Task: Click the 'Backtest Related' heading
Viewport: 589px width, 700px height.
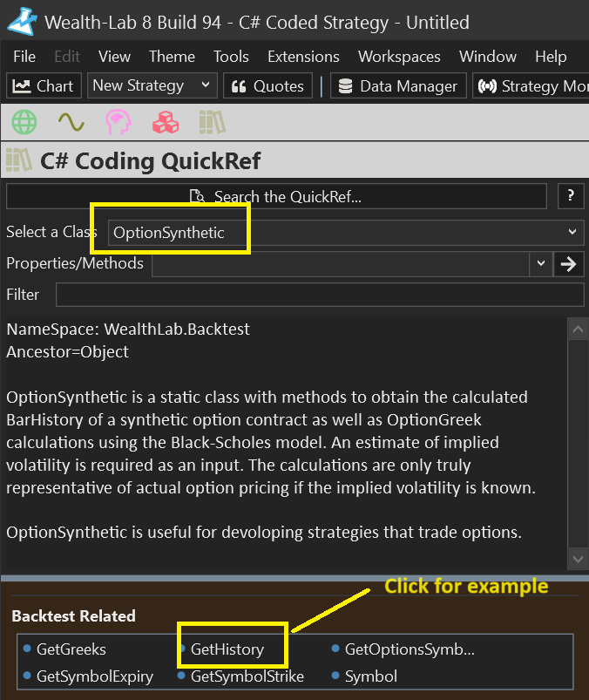Action: tap(73, 616)
